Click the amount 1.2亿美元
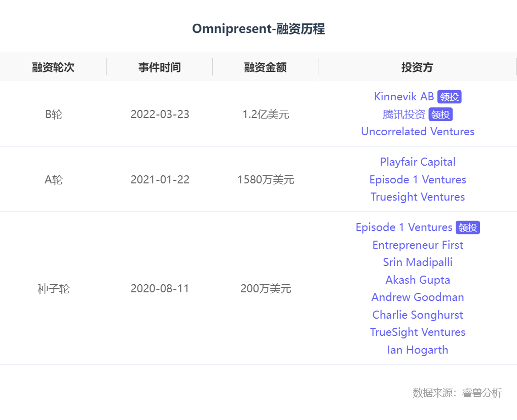 pos(266,114)
